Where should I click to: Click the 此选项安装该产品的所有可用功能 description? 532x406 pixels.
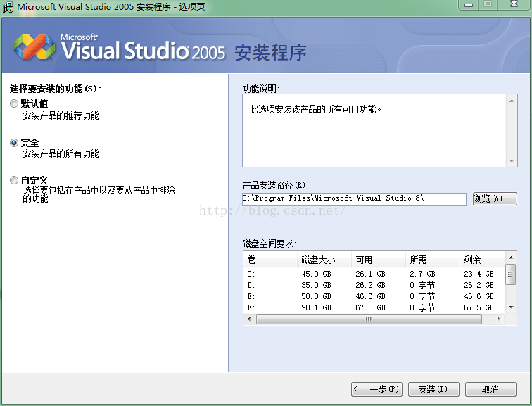tap(315, 109)
